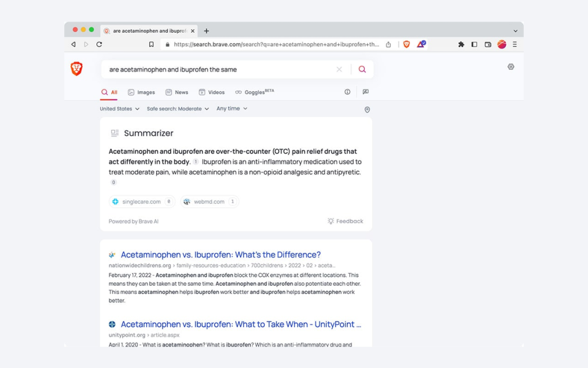Switch to the News tab
The width and height of the screenshot is (588, 368).
click(177, 92)
